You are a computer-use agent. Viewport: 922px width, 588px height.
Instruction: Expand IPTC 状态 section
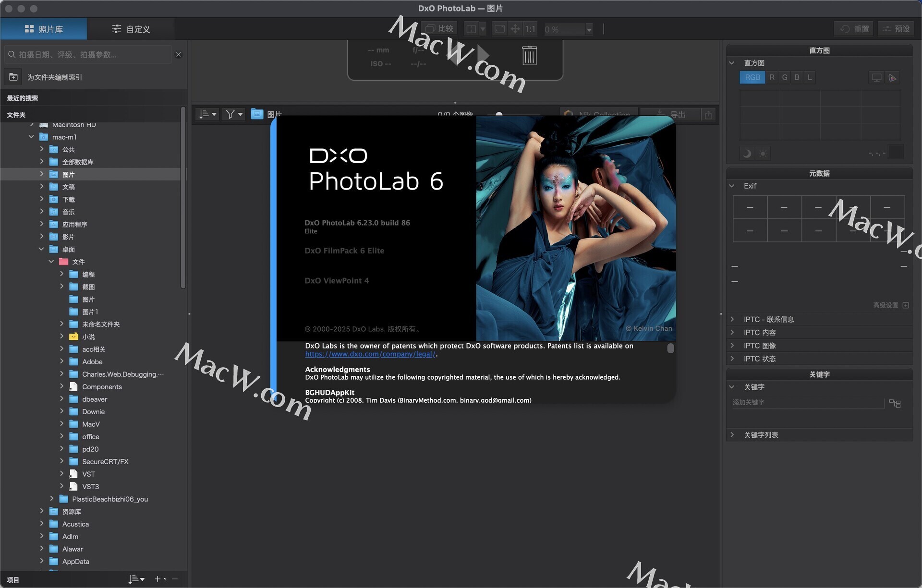(x=732, y=359)
